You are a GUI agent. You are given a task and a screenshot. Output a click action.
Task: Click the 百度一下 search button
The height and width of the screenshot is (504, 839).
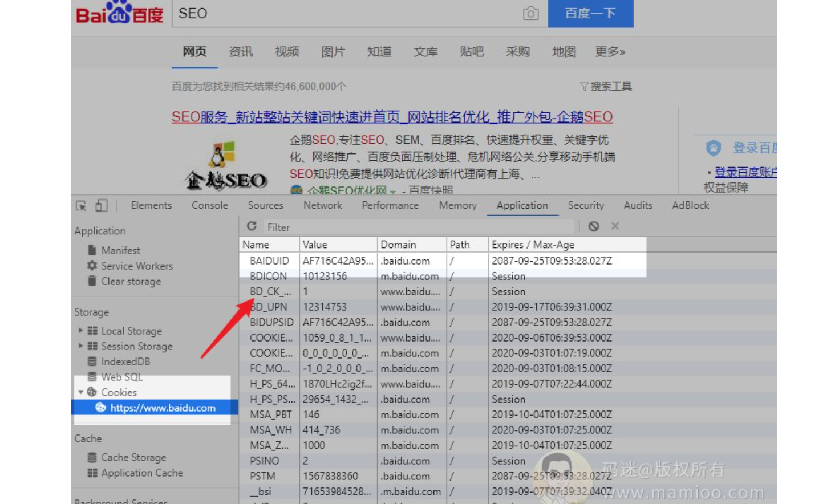pos(590,13)
